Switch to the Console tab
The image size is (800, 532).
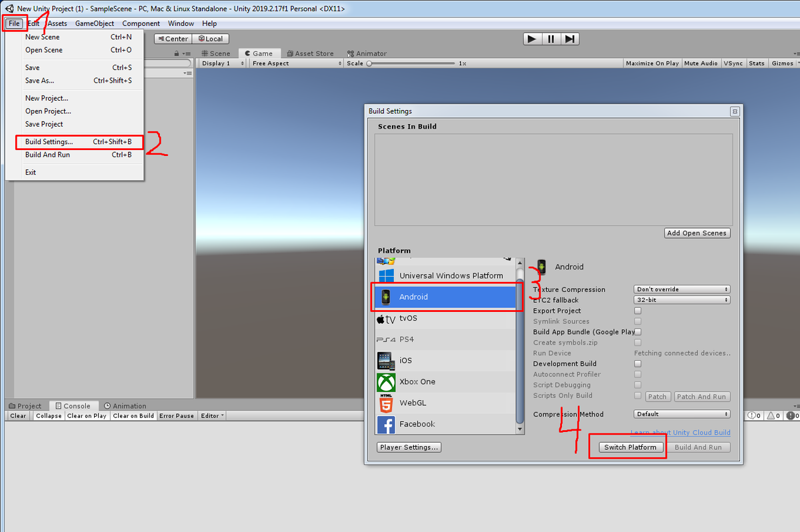73,405
